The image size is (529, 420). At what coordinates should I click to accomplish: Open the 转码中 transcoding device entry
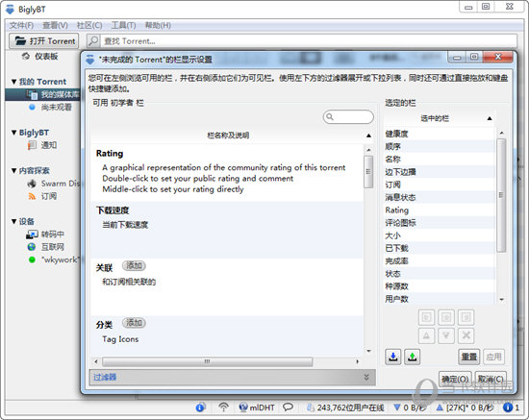(52, 235)
